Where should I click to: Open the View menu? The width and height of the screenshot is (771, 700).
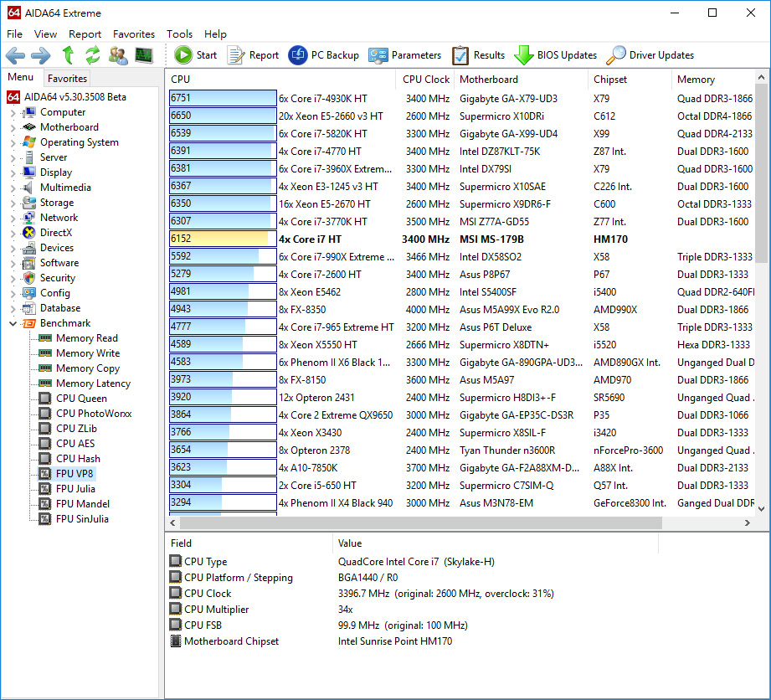pos(45,34)
